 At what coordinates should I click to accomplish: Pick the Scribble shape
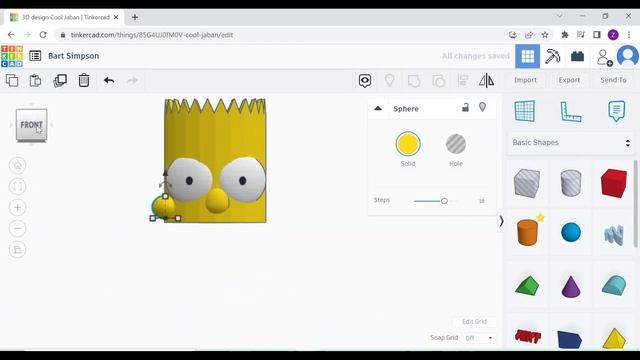click(614, 235)
